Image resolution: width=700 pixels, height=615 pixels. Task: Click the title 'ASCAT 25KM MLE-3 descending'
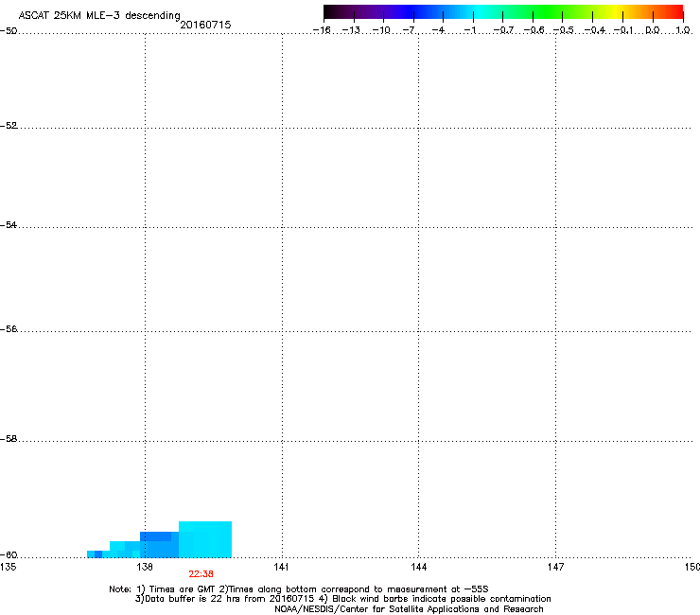click(x=99, y=15)
